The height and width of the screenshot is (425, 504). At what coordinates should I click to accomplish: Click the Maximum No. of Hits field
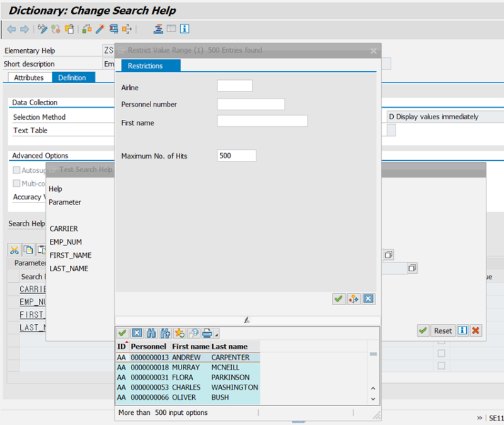coord(237,155)
